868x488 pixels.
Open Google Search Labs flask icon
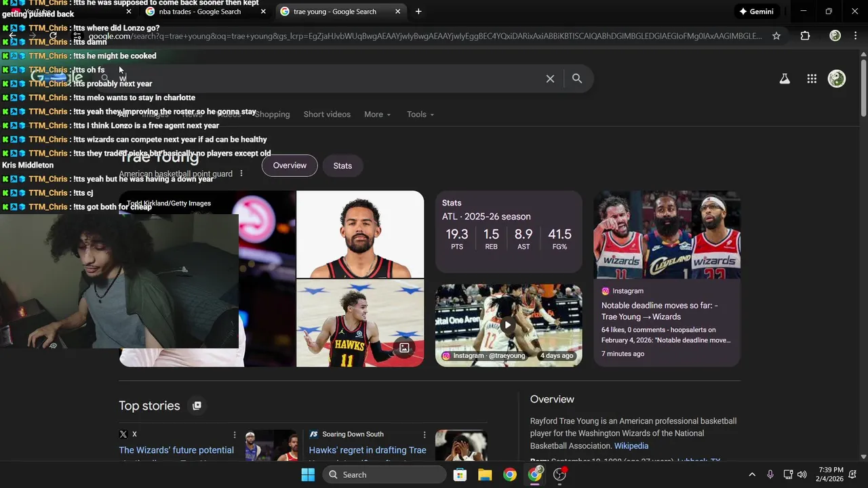point(785,79)
